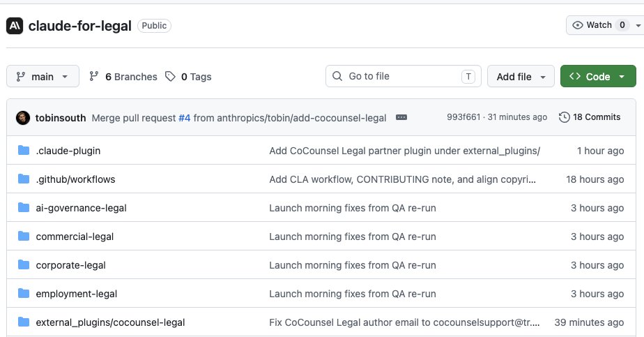Viewport: 644px width, 337px height.
Task: Click the 3 hours ago timestamp for employment-legal
Action: click(597, 294)
